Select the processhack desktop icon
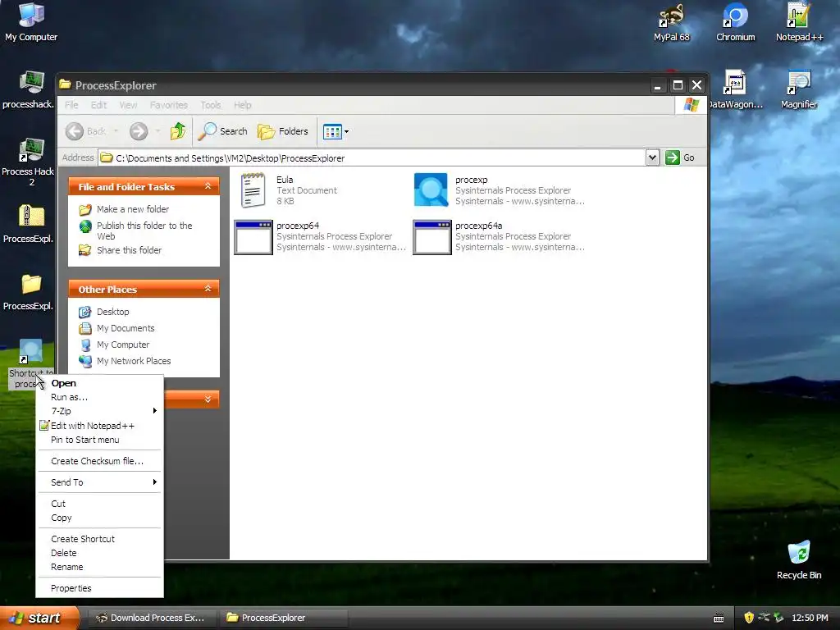840x630 pixels. click(28, 89)
